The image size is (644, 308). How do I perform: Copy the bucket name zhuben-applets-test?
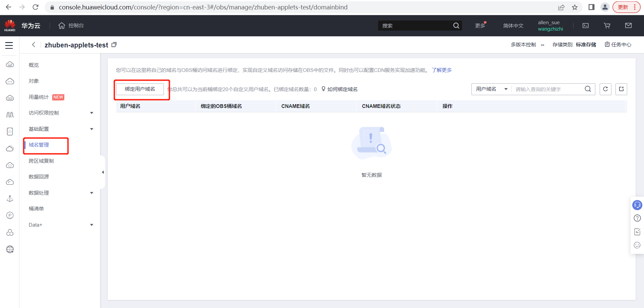click(114, 45)
